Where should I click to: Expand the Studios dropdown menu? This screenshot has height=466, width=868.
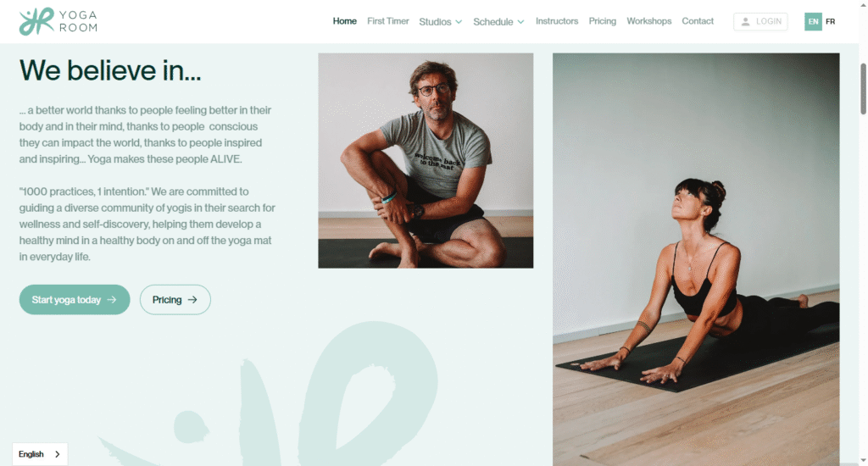point(440,21)
